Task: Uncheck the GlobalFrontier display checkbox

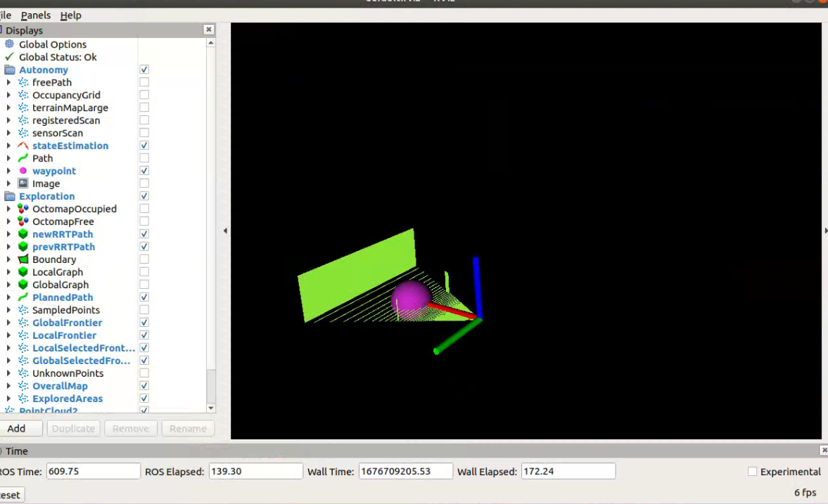Action: (x=144, y=323)
